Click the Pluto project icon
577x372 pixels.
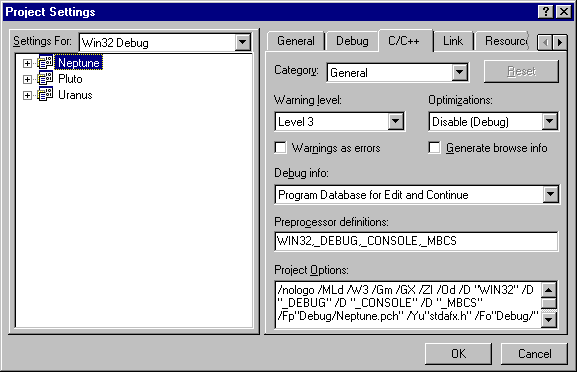point(46,79)
